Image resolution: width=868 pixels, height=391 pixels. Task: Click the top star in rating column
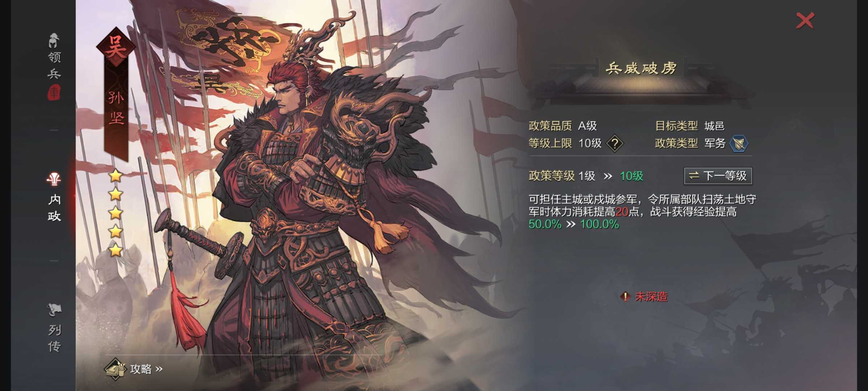coord(116,176)
